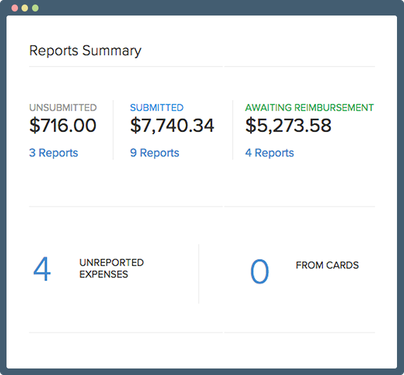Click the UNREPORTED EXPENSES label
Image resolution: width=404 pixels, height=375 pixels.
tap(112, 268)
